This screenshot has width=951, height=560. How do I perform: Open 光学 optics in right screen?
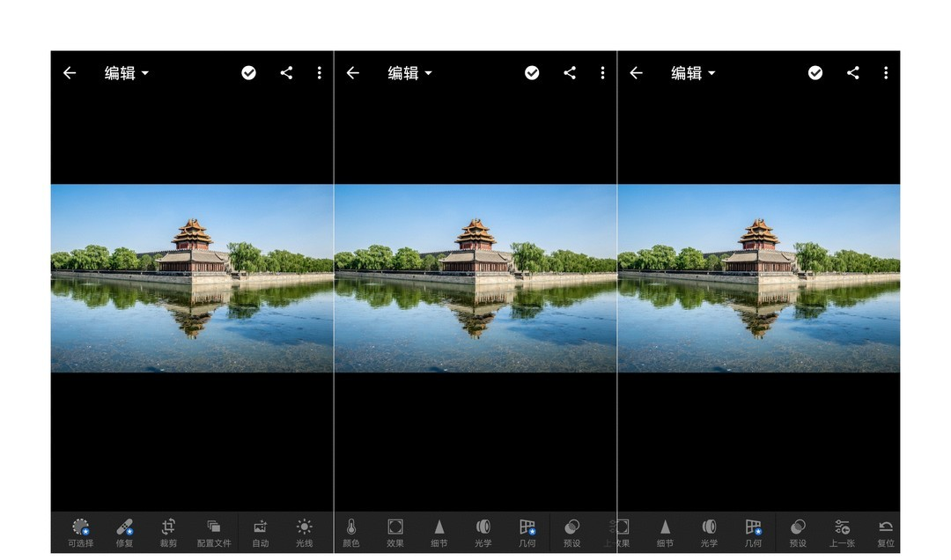click(709, 532)
